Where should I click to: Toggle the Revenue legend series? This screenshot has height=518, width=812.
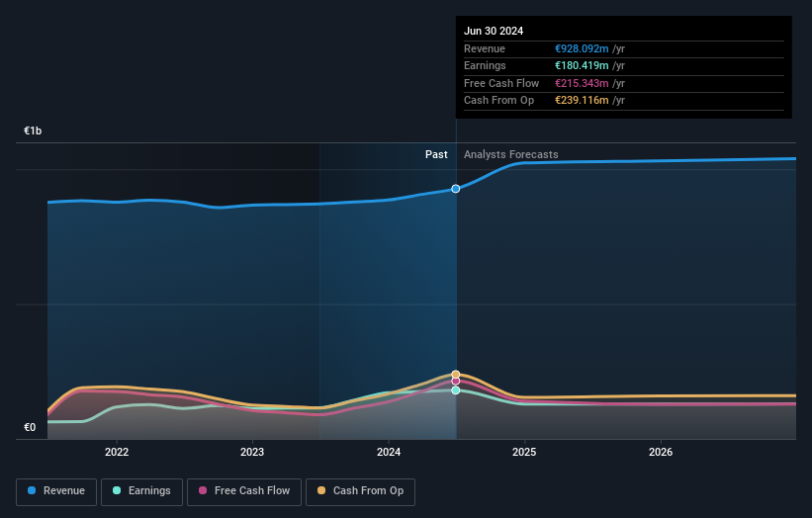[x=56, y=491]
